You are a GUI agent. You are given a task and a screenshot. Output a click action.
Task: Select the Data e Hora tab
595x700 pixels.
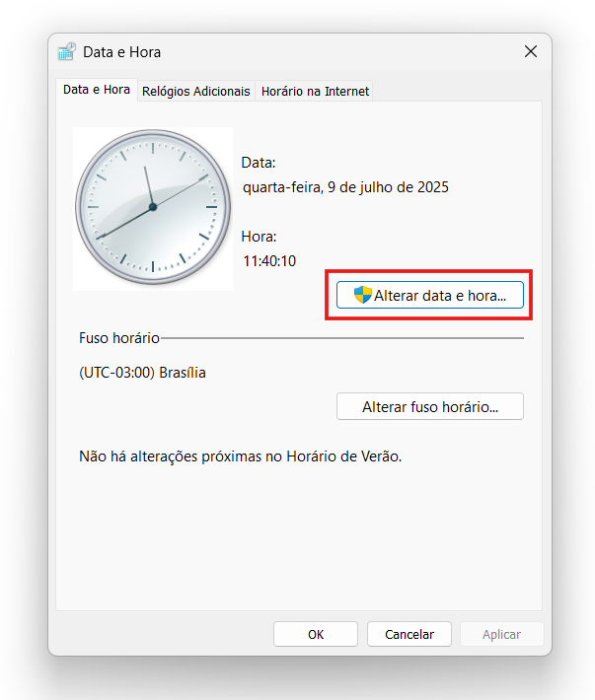click(x=96, y=90)
